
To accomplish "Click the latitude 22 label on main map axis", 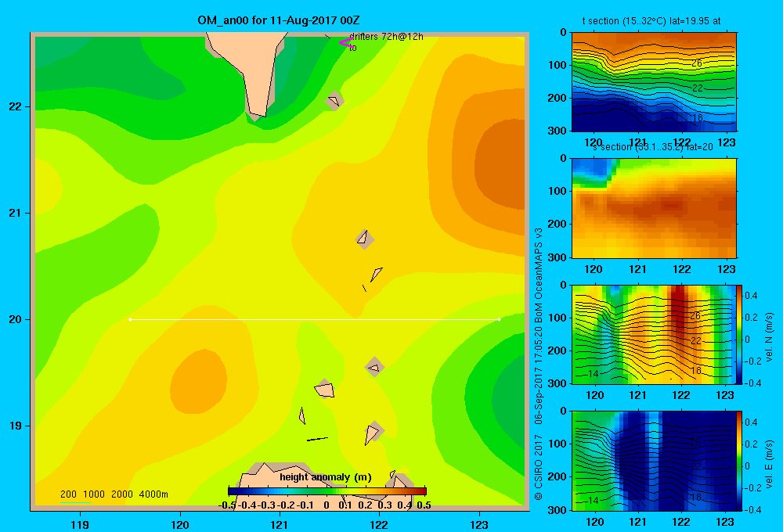I will pyautogui.click(x=16, y=107).
